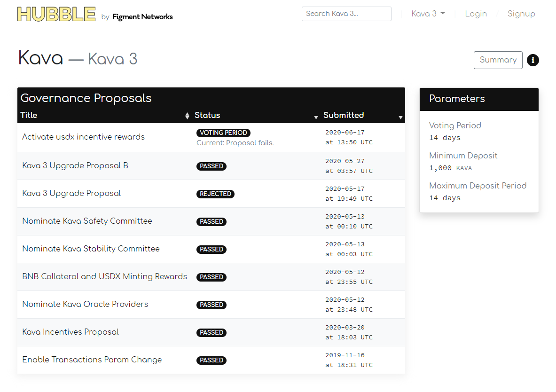Click the Title column header
Screen dimensions: 556x392
[x=29, y=115]
